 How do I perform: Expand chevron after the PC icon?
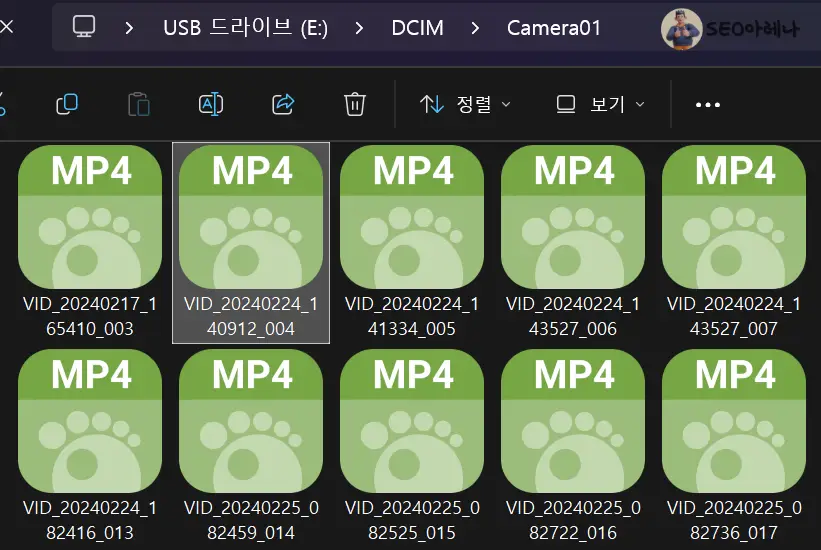click(129, 28)
